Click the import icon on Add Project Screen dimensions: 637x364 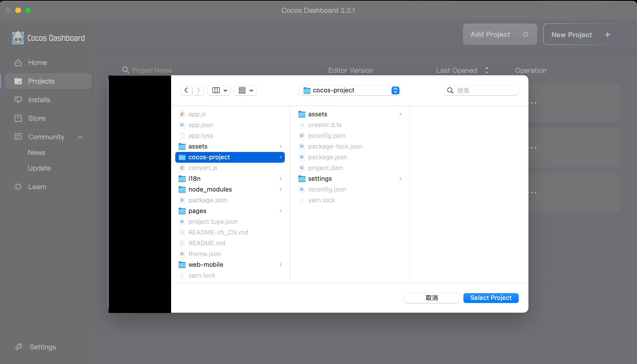(x=525, y=34)
